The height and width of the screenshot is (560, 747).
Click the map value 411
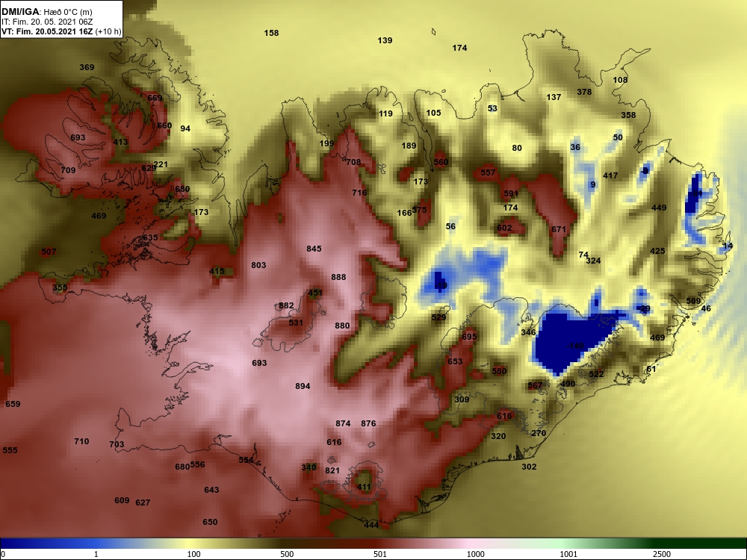[x=364, y=487]
